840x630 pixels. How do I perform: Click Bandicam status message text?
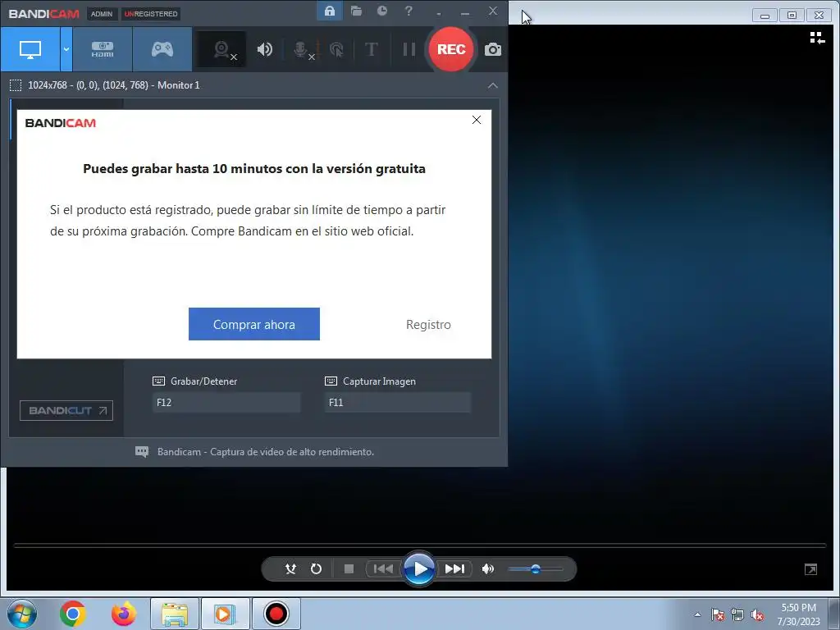pos(266,452)
